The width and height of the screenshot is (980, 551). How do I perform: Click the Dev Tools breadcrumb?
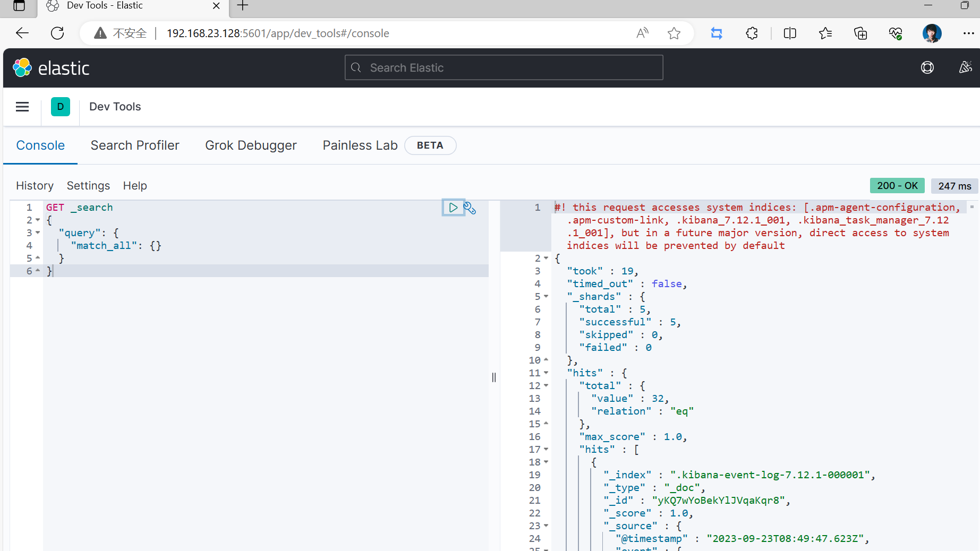115,107
